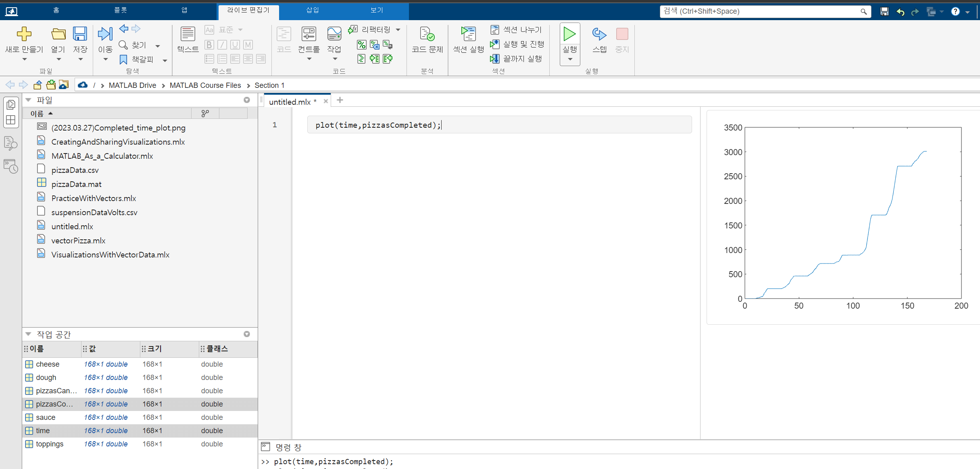Open the Refactoring dropdown arrow

(x=398, y=29)
